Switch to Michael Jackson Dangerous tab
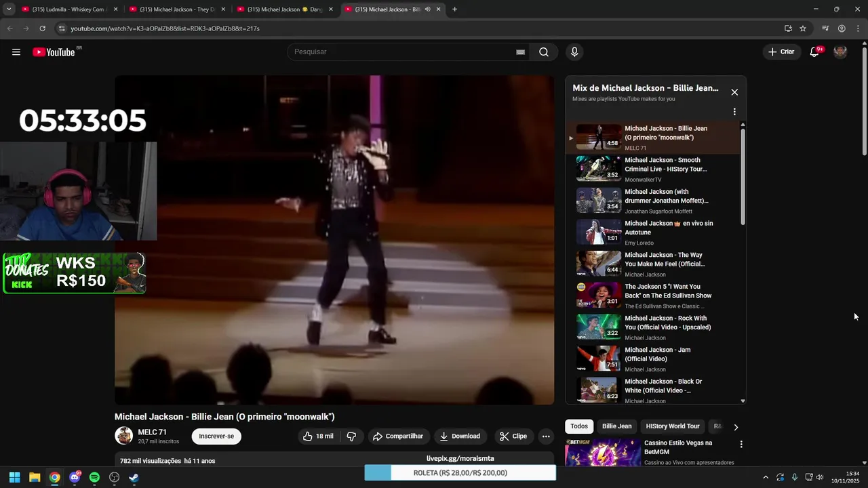Image resolution: width=868 pixels, height=488 pixels. 284,9
